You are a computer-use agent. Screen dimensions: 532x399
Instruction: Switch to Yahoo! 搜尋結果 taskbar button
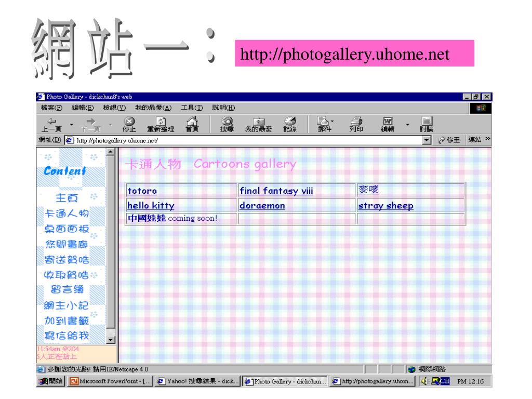point(198,381)
